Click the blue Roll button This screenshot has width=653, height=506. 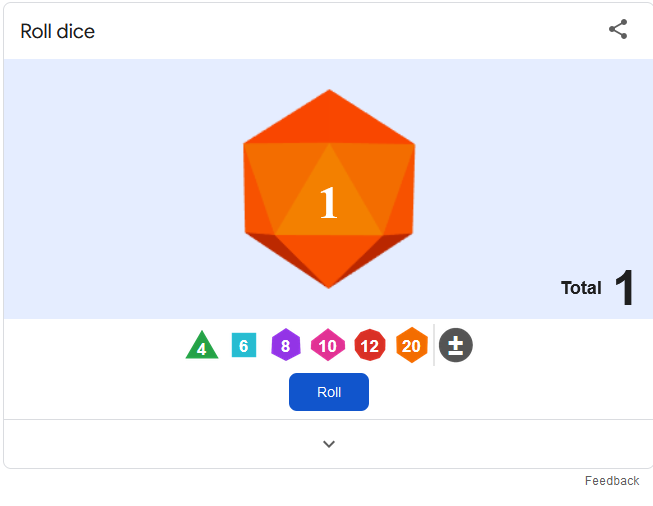point(329,392)
